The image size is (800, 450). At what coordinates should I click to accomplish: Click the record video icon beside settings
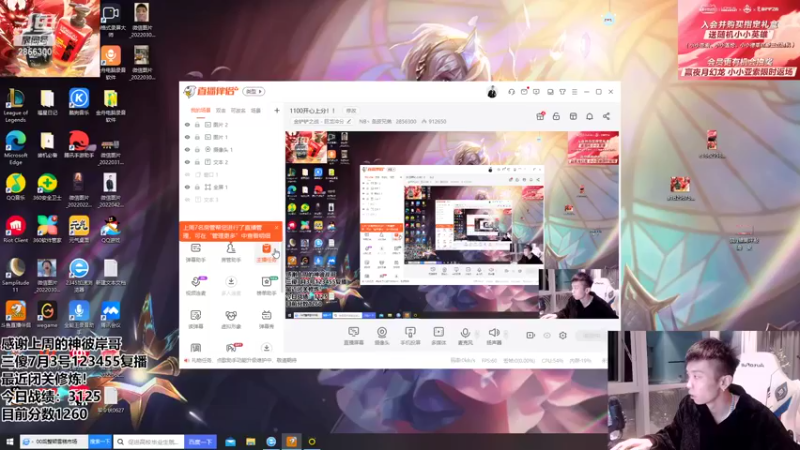(531, 335)
